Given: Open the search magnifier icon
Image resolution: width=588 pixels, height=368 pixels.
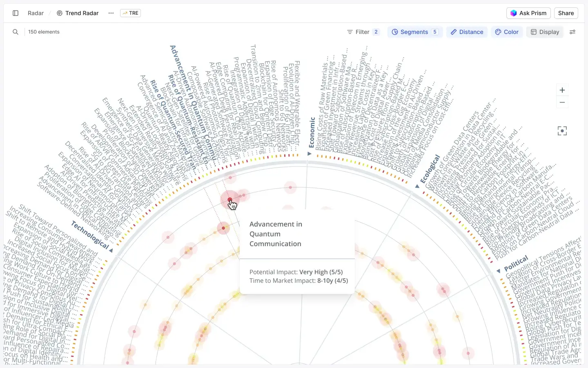Looking at the screenshot, I should coord(16,32).
